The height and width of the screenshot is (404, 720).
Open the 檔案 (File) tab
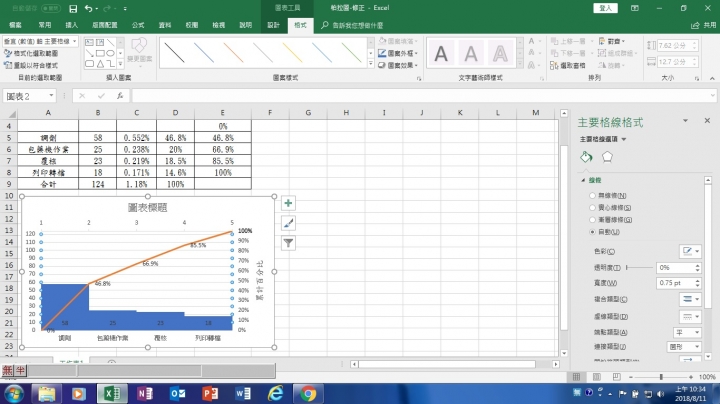click(16, 25)
